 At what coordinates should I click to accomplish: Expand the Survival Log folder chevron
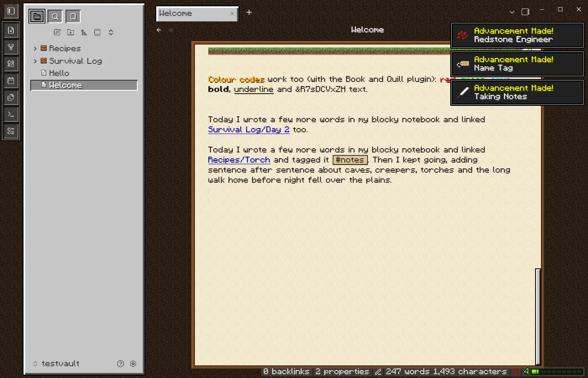(35, 61)
